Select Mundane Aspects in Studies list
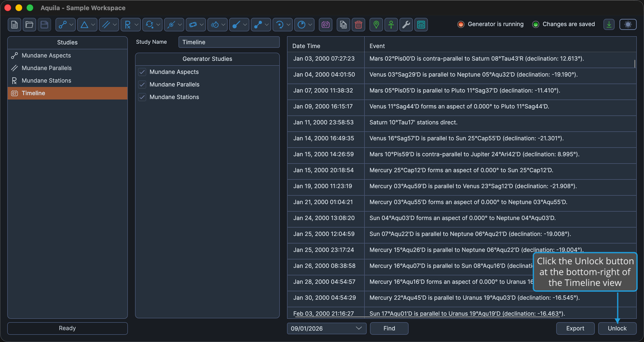Viewport: 644px width, 342px height. click(68, 56)
